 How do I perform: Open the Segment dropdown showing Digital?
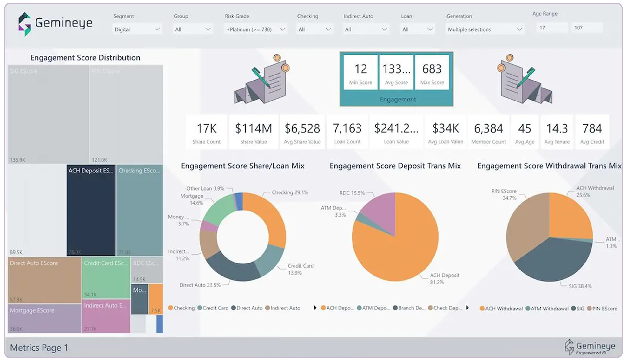[x=137, y=29]
